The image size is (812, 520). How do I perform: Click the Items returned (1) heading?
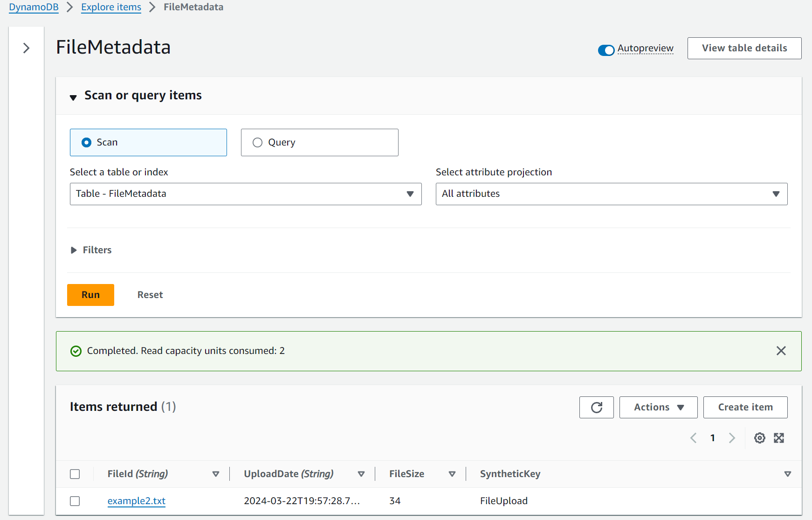coord(123,407)
